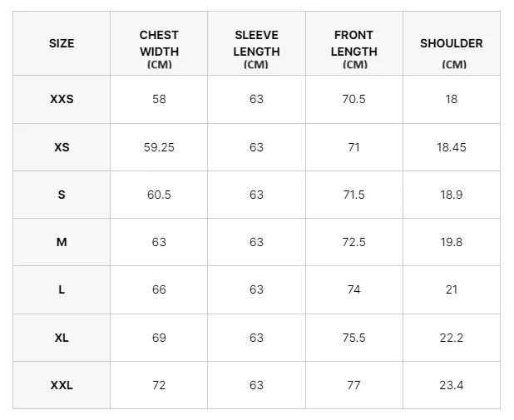The width and height of the screenshot is (514, 420).
Task: Select the CHEST WIDTH (CM) header
Action: 159,49
